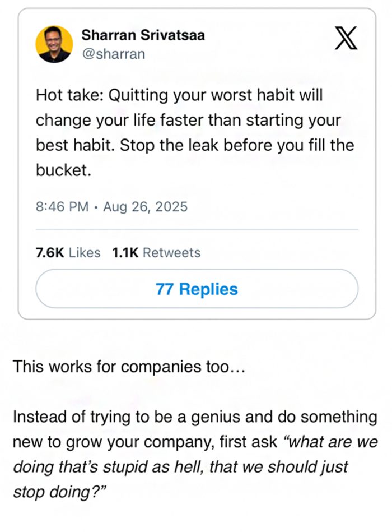Click the Aug 26, 2025 date

point(145,206)
